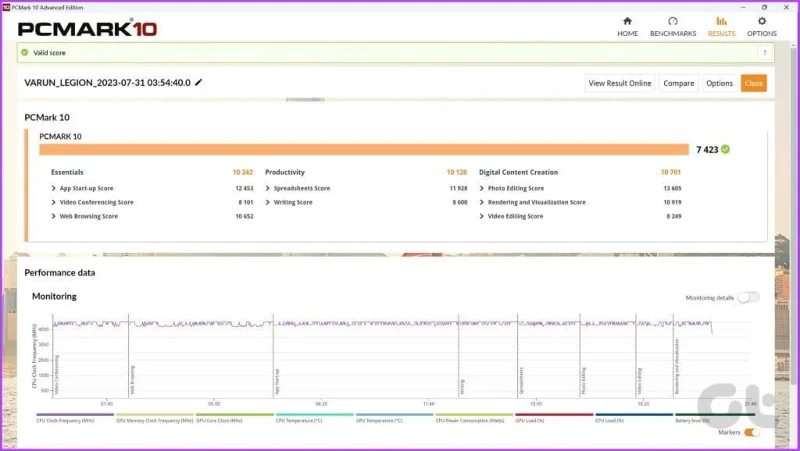
Task: Select CPU Clock Frequency legend swatch
Action: [x=75, y=414]
